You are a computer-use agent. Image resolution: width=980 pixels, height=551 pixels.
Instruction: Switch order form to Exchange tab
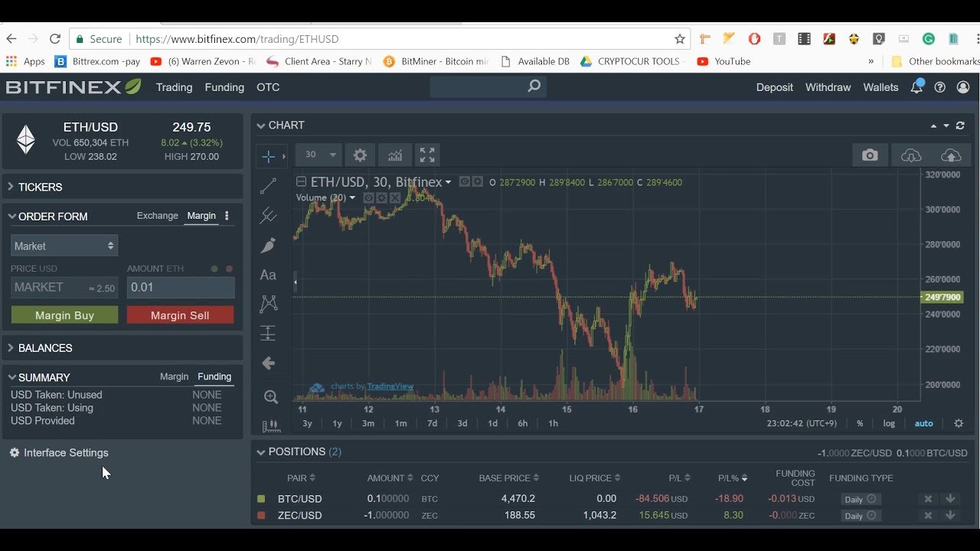click(157, 216)
